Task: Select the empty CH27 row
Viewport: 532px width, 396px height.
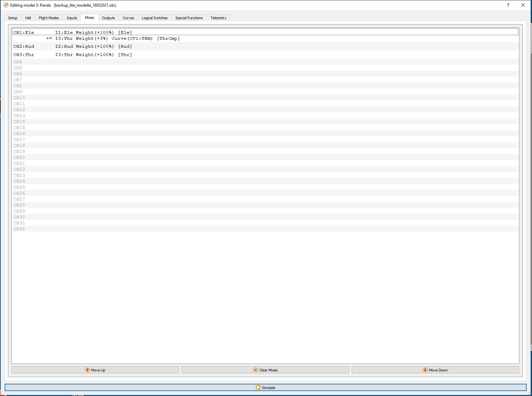Action: click(x=266, y=199)
